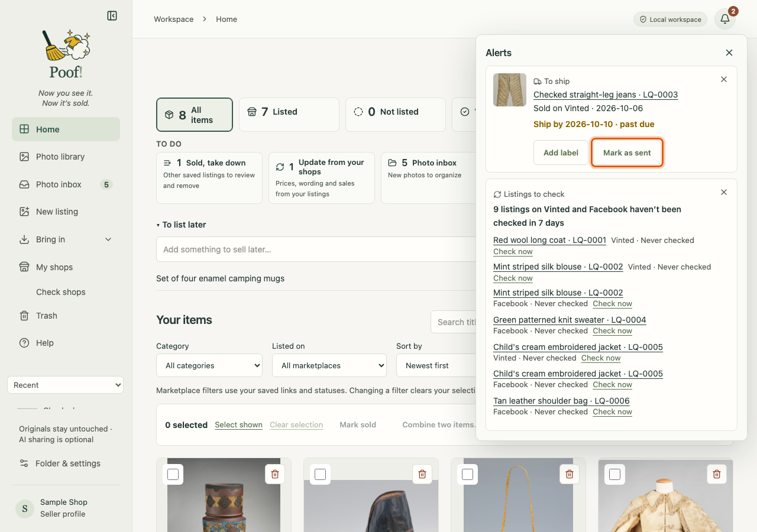Open New listing in the sidebar

66,212
